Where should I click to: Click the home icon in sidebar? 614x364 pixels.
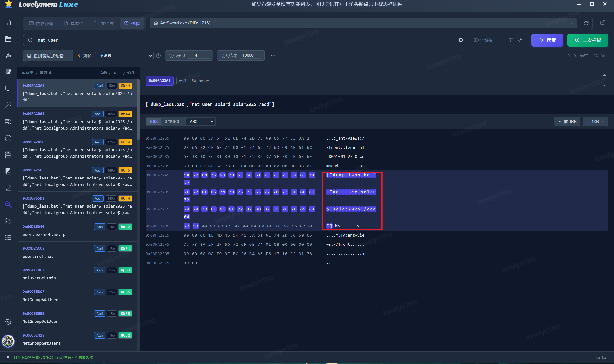pyautogui.click(x=8, y=23)
